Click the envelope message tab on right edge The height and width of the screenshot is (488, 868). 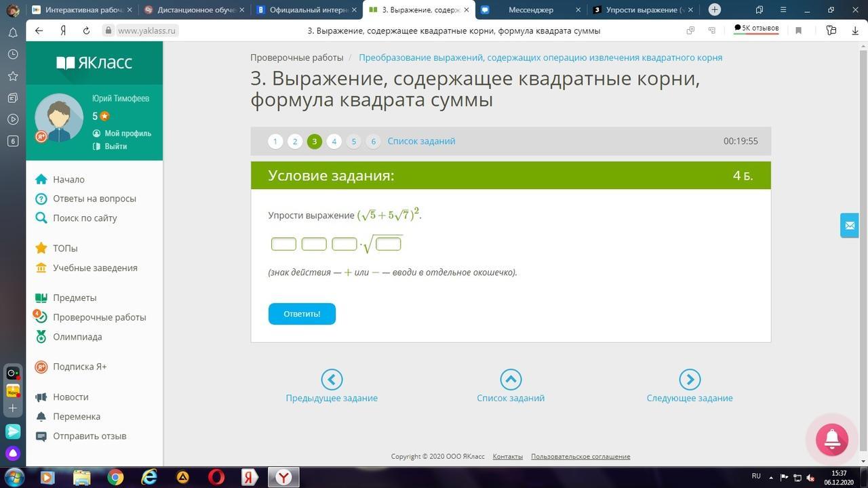click(849, 226)
